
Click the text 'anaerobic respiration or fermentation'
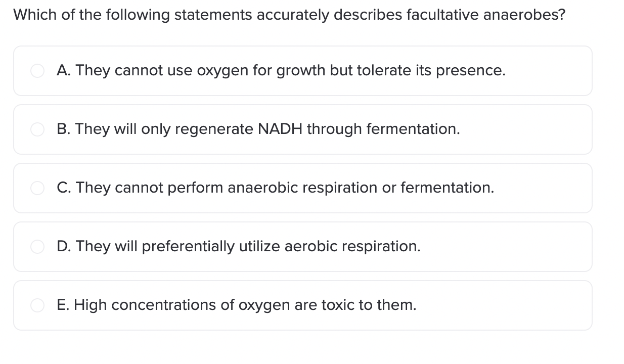361,188
